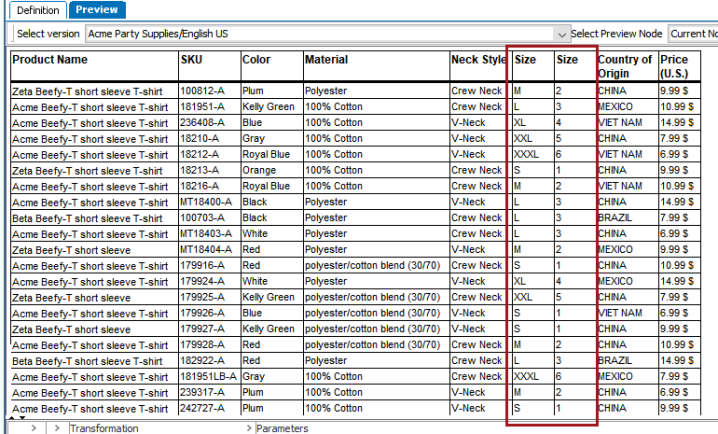The width and height of the screenshot is (718, 434).
Task: Expand the Parameters section chevron
Action: click(x=249, y=428)
